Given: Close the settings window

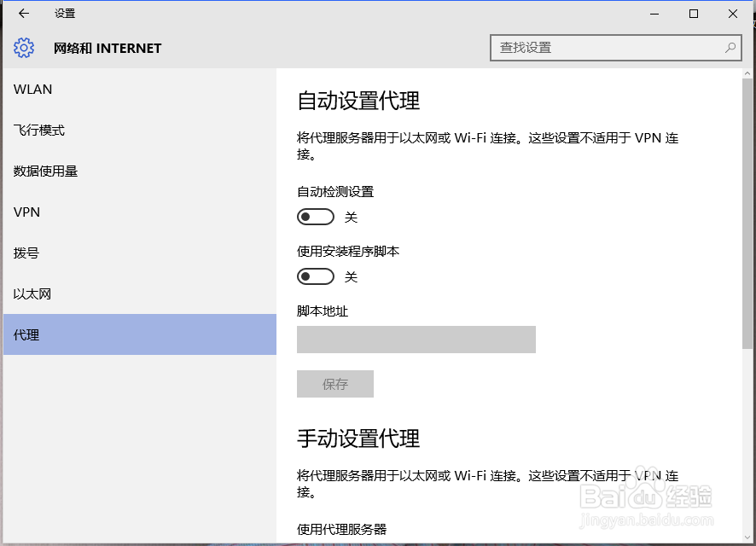Looking at the screenshot, I should [x=732, y=14].
